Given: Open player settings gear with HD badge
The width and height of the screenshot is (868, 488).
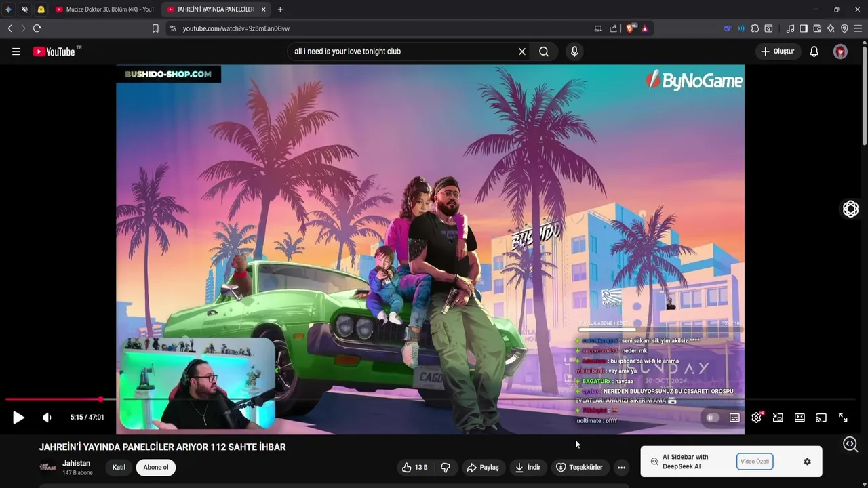Looking at the screenshot, I should point(757,418).
